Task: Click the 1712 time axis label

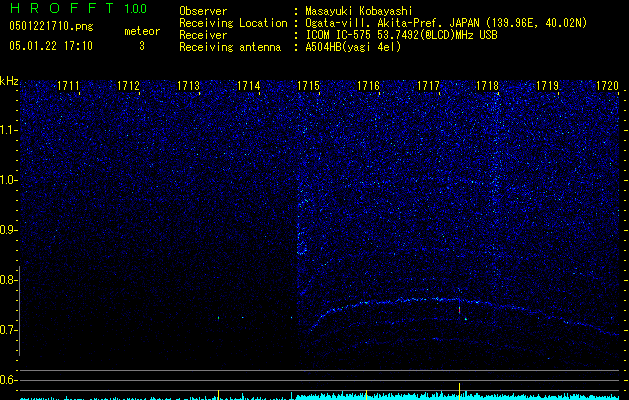Action: pos(128,86)
